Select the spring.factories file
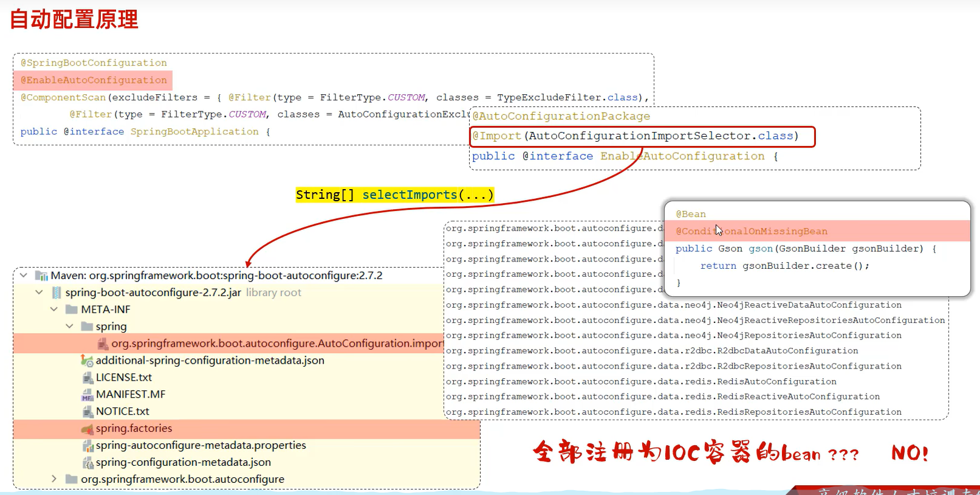The image size is (980, 495). (x=246, y=429)
